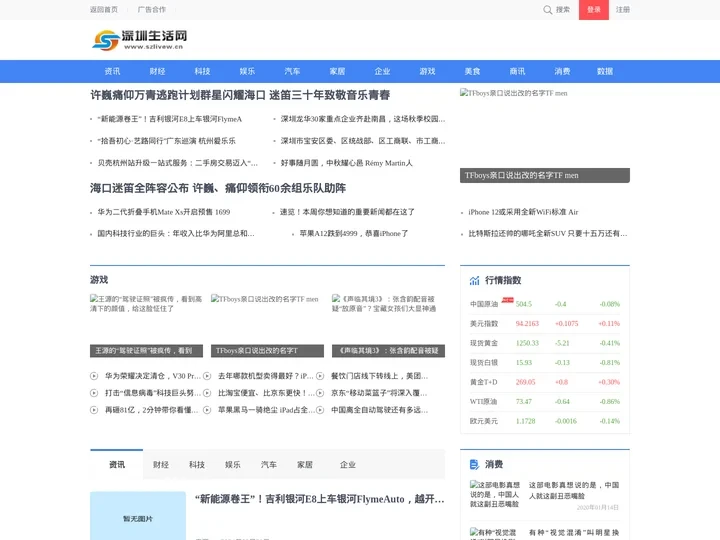Click the 消费 document icon
This screenshot has width=720, height=540.
474,464
